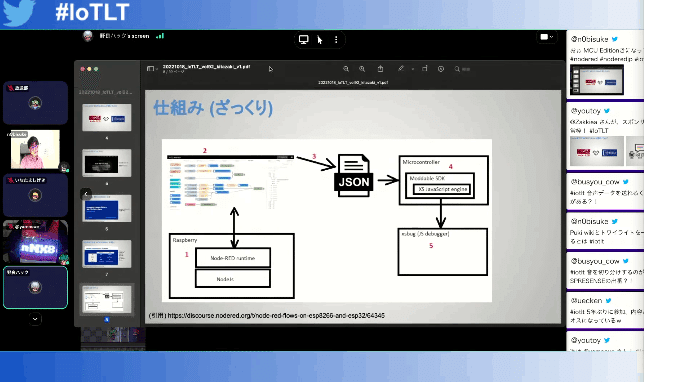This screenshot has width=686, height=382.
Task: Open the markup pen dropdown arrow
Action: [413, 69]
